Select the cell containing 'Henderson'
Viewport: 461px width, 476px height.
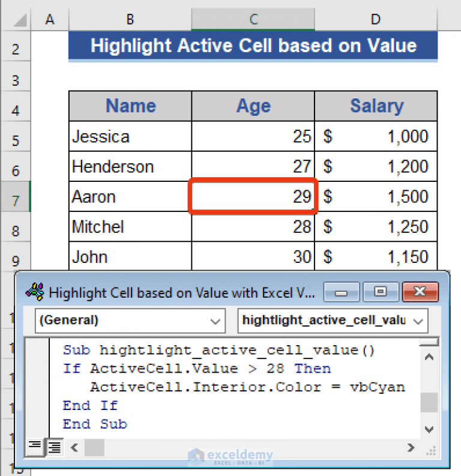pyautogui.click(x=130, y=166)
